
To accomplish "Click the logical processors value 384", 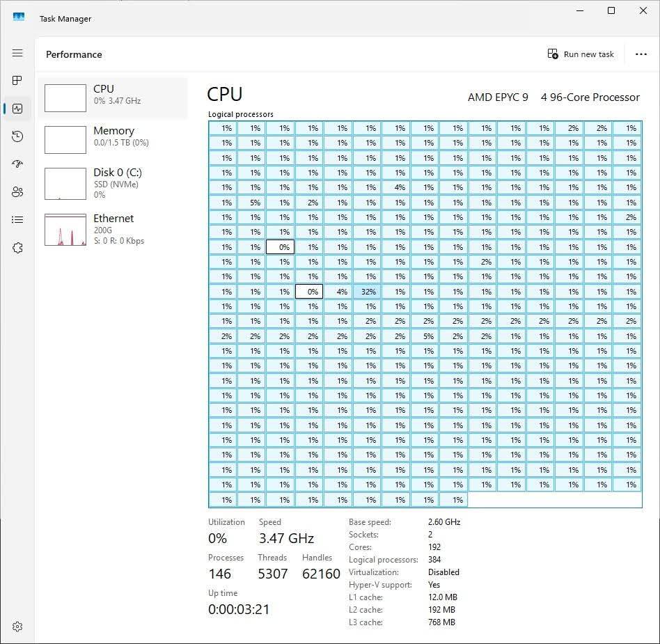I will click(x=434, y=559).
